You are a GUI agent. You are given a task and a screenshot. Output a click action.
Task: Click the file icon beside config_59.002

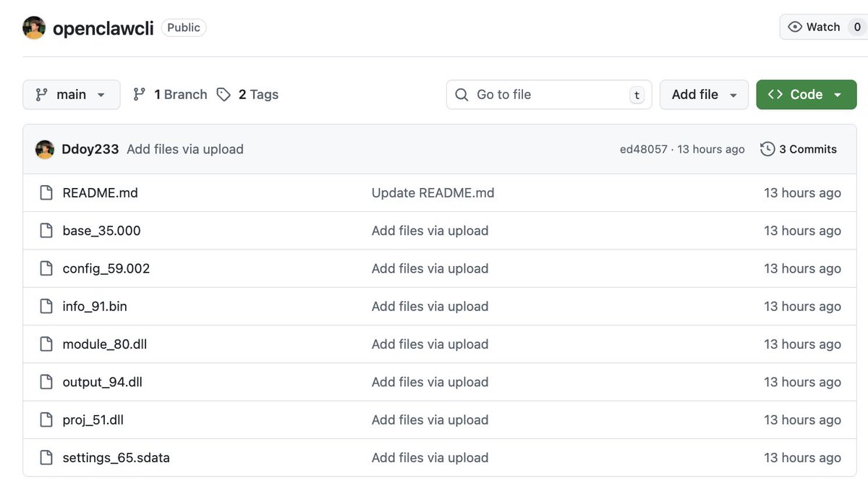[x=46, y=268]
